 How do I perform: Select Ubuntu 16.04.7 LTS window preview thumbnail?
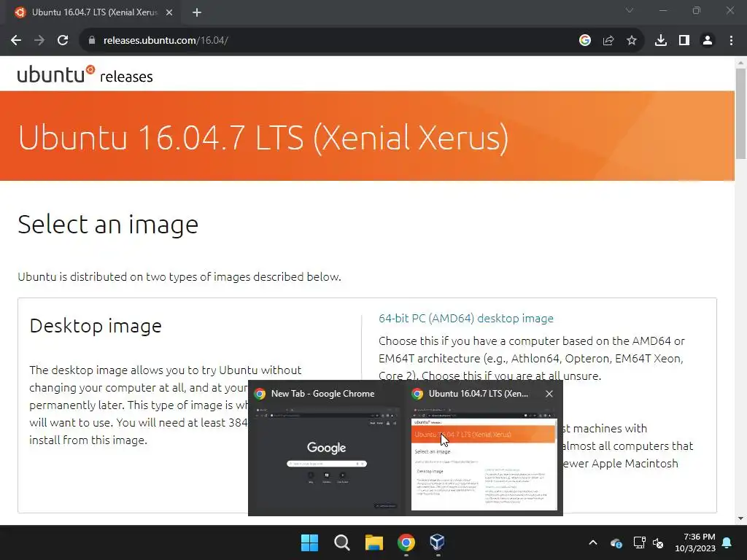[484, 459]
